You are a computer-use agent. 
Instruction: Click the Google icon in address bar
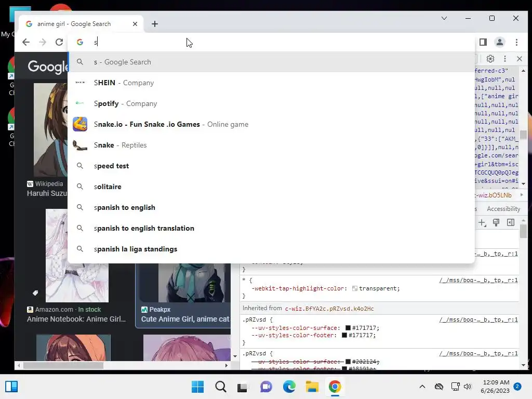tap(80, 42)
